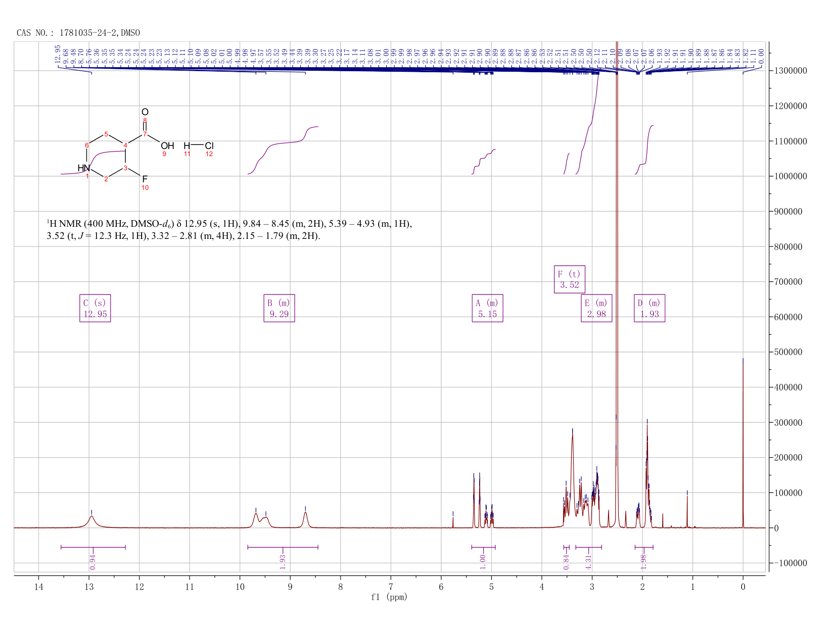Click the TMS peak at 0 ppm
The width and height of the screenshot is (834, 644).
(x=743, y=443)
